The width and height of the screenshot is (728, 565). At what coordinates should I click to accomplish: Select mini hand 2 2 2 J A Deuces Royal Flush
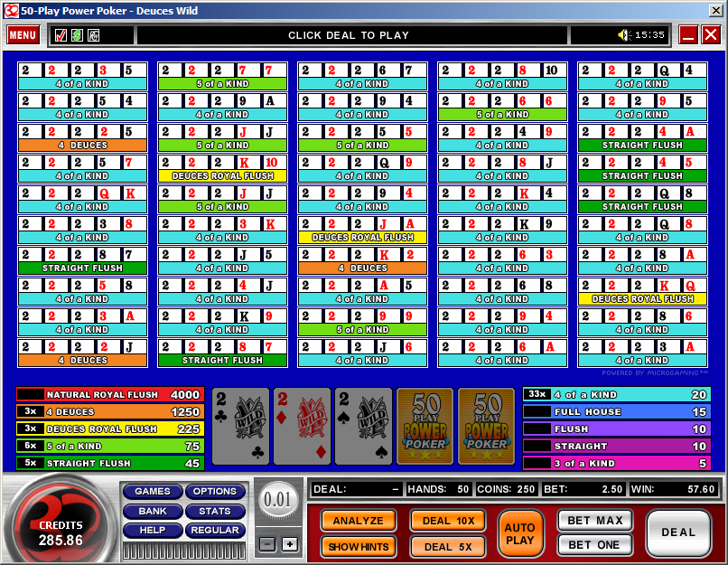click(x=362, y=231)
